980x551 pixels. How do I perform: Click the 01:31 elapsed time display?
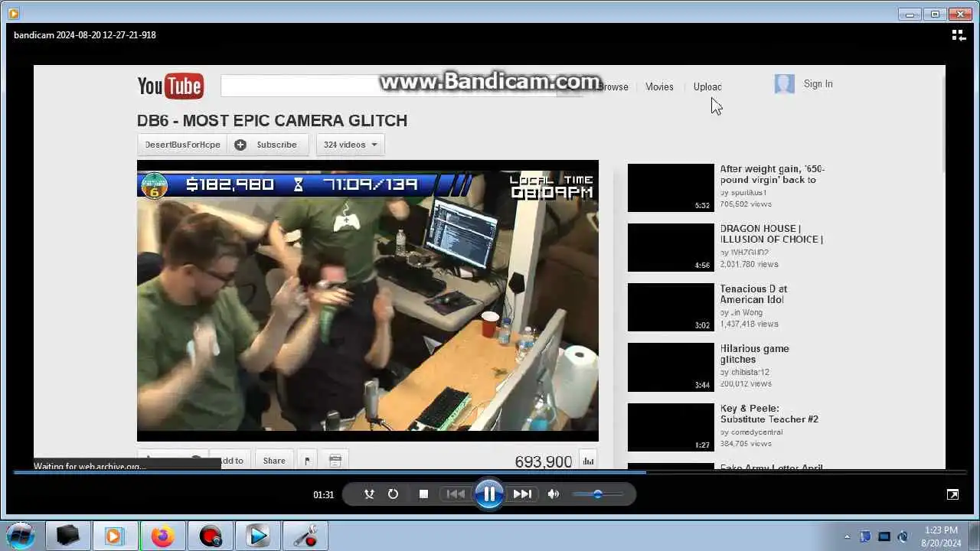pyautogui.click(x=324, y=495)
